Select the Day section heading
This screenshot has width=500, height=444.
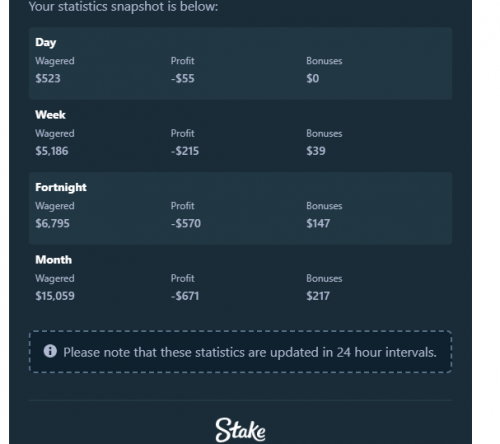[x=46, y=43]
